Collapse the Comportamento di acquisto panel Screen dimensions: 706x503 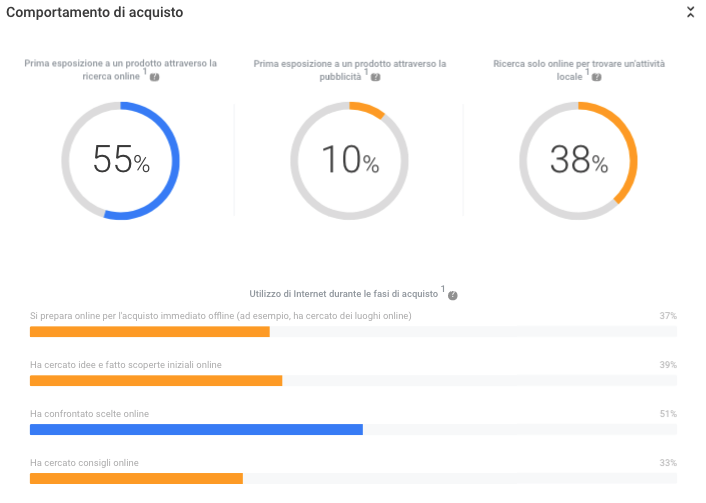pyautogui.click(x=690, y=12)
